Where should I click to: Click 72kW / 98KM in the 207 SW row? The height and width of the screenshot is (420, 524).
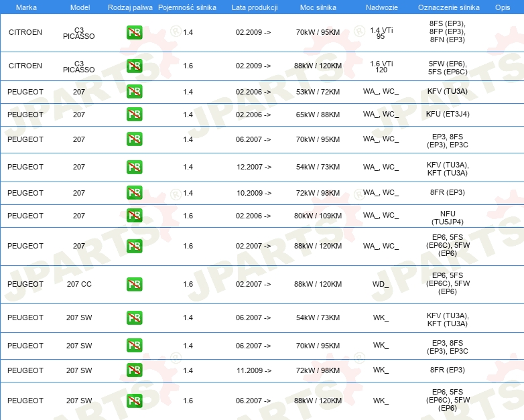(x=318, y=370)
